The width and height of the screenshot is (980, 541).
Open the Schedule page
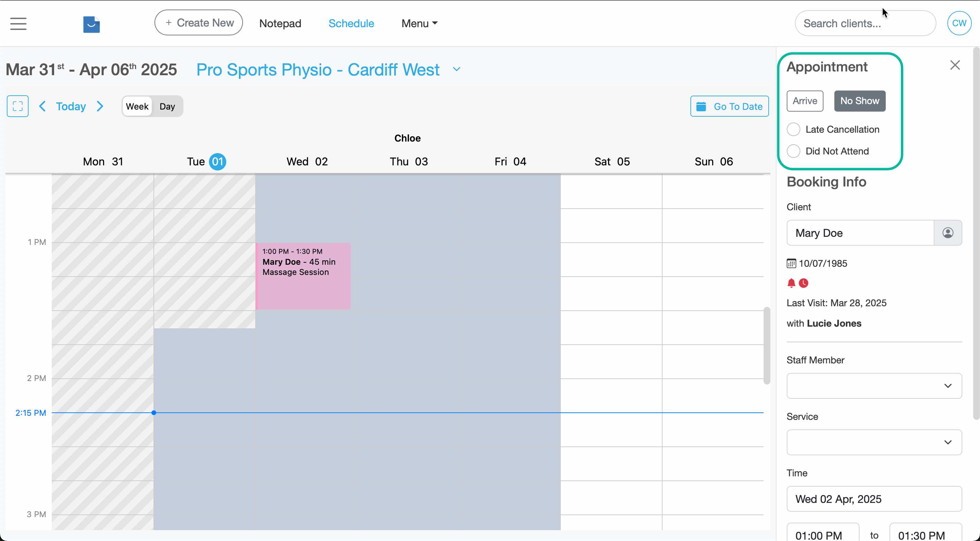(x=351, y=23)
